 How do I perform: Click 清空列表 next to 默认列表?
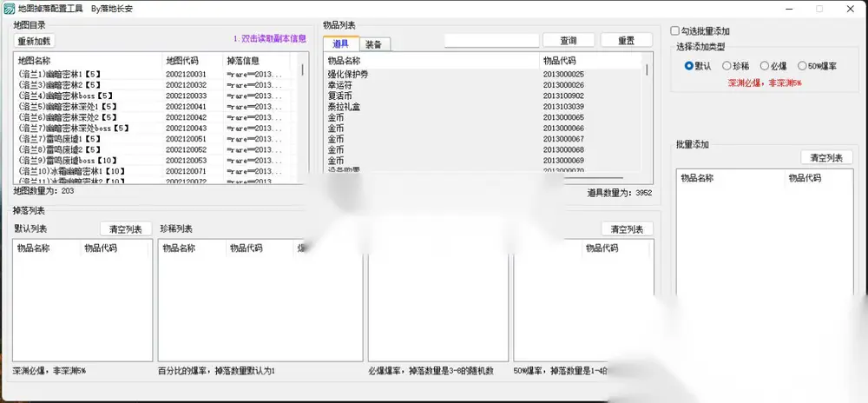click(x=126, y=229)
